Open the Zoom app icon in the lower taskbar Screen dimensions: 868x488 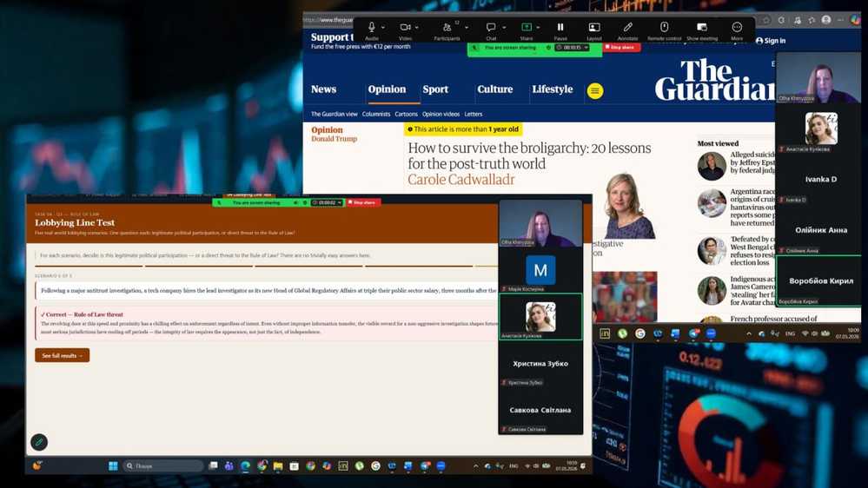click(x=441, y=466)
